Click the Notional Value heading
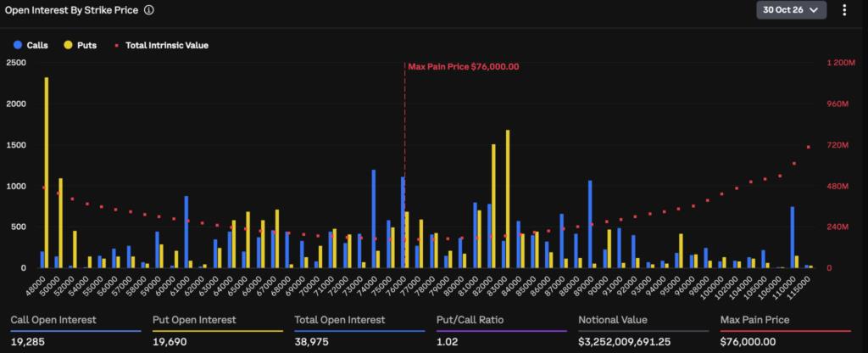 coord(613,320)
